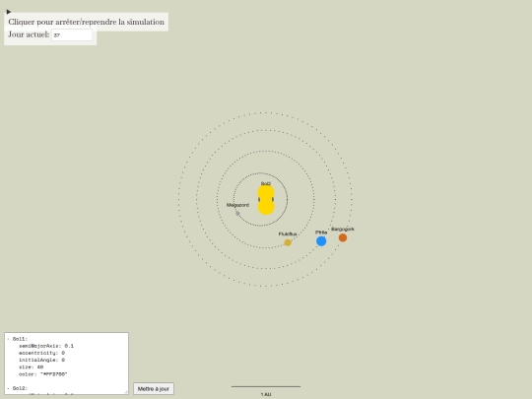
Task: Click inside the YAML configuration text area
Action: tap(67, 364)
